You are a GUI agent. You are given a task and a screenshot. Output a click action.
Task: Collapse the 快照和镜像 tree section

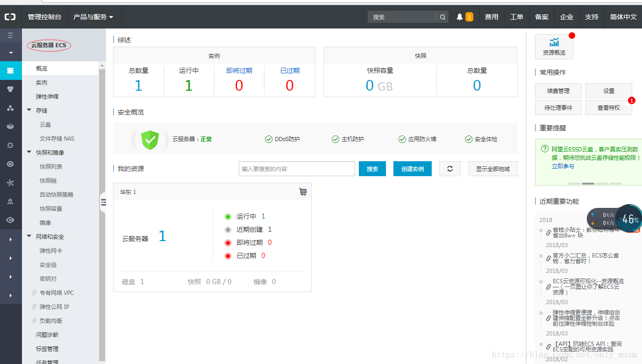(29, 153)
